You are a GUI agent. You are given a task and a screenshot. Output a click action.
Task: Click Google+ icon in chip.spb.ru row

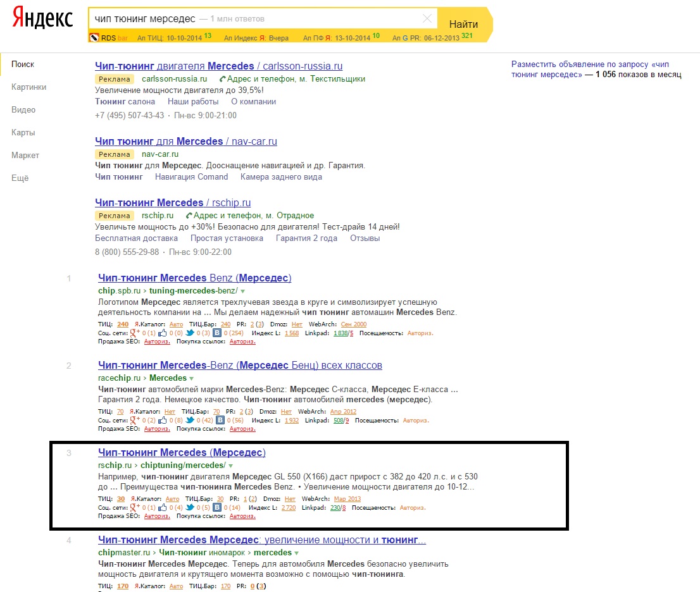(135, 333)
